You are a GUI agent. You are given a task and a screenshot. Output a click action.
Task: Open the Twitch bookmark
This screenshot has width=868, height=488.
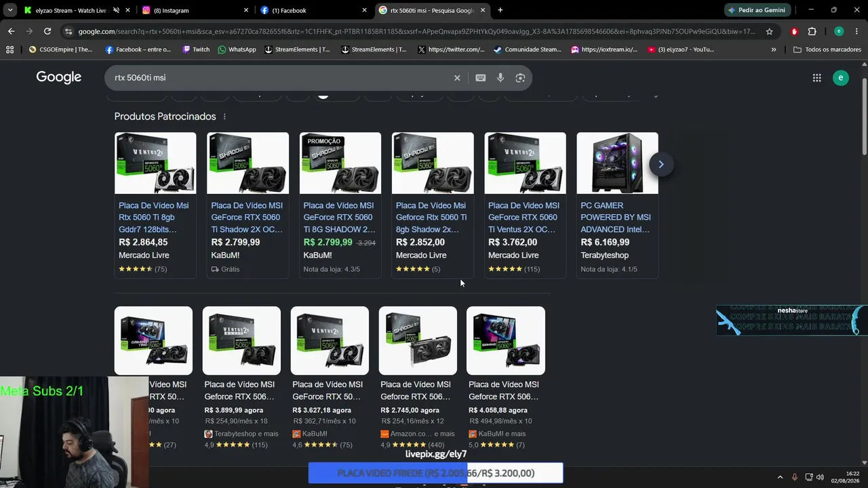pyautogui.click(x=196, y=49)
